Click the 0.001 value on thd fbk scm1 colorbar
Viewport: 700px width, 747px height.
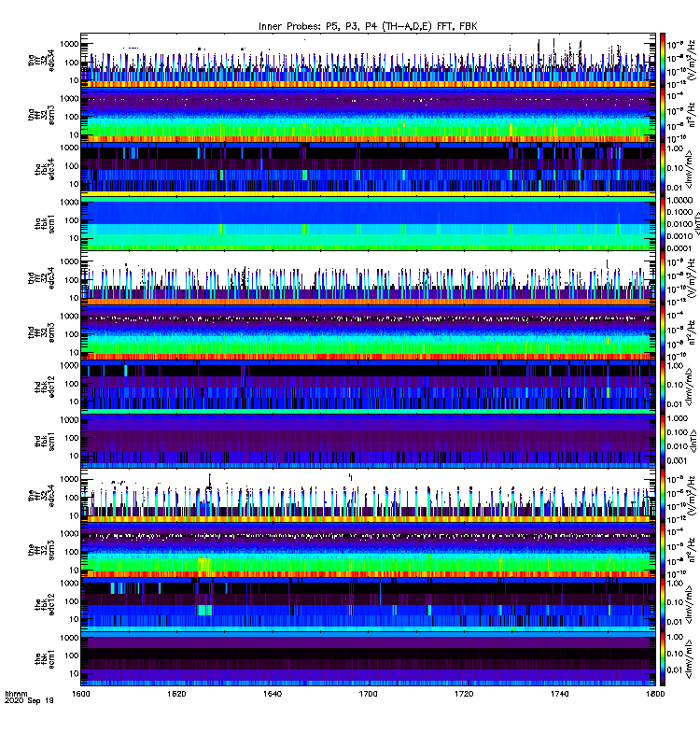[678, 460]
